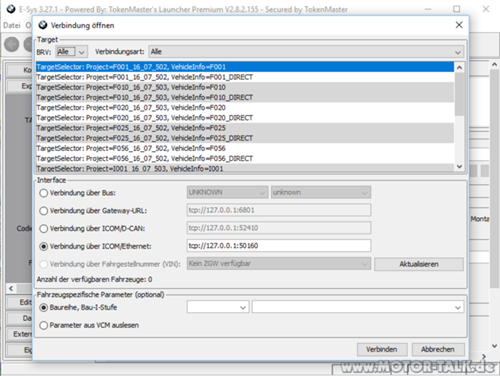Open the UNKNOWN bus dropdown
This screenshot has width=500, height=376.
227,192
